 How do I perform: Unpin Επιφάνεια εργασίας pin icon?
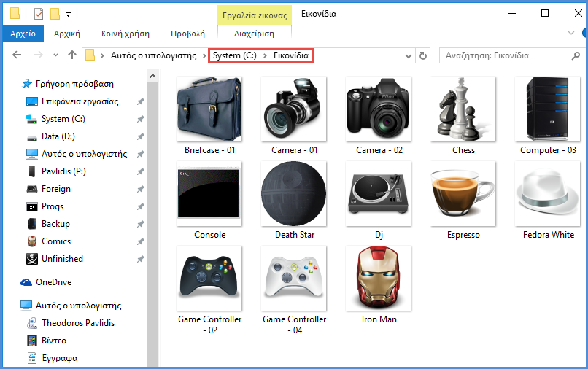(140, 101)
